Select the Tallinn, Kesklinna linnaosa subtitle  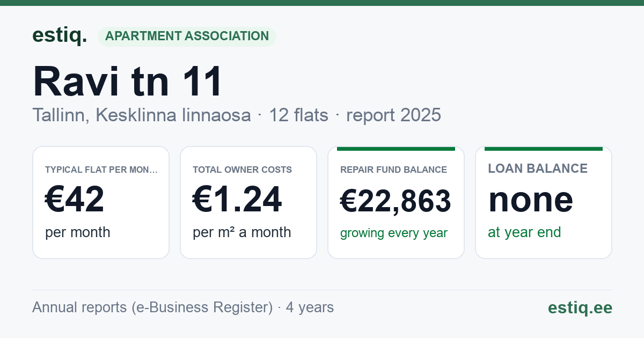[x=142, y=115]
